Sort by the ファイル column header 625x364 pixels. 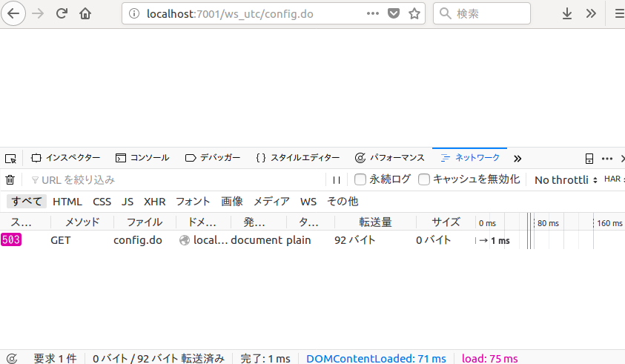coord(145,222)
